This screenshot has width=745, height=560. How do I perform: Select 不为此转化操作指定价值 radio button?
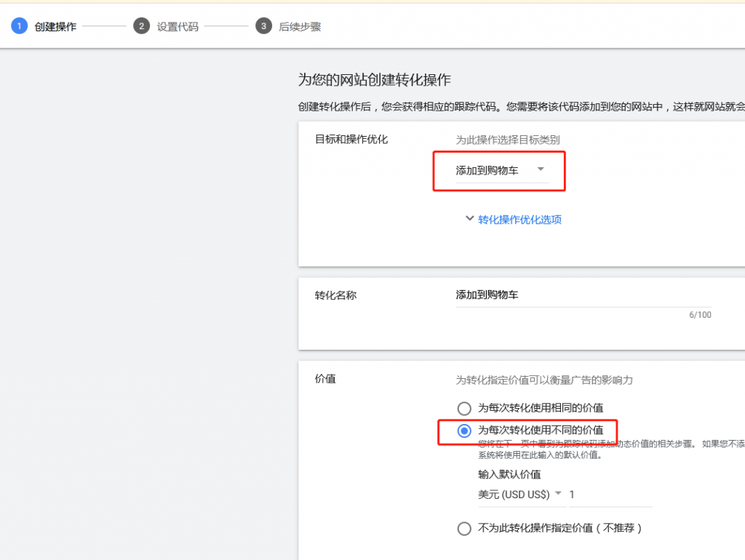464,528
